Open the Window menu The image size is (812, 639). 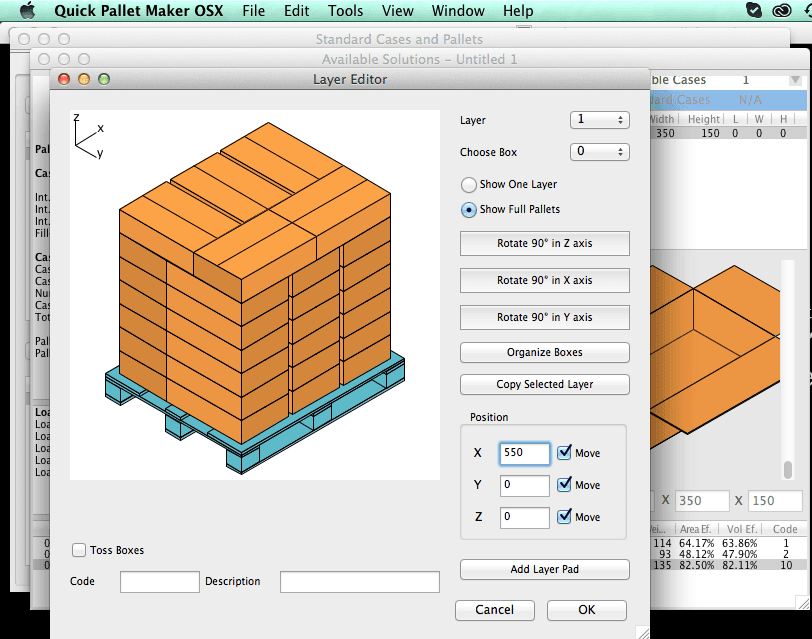(x=458, y=11)
